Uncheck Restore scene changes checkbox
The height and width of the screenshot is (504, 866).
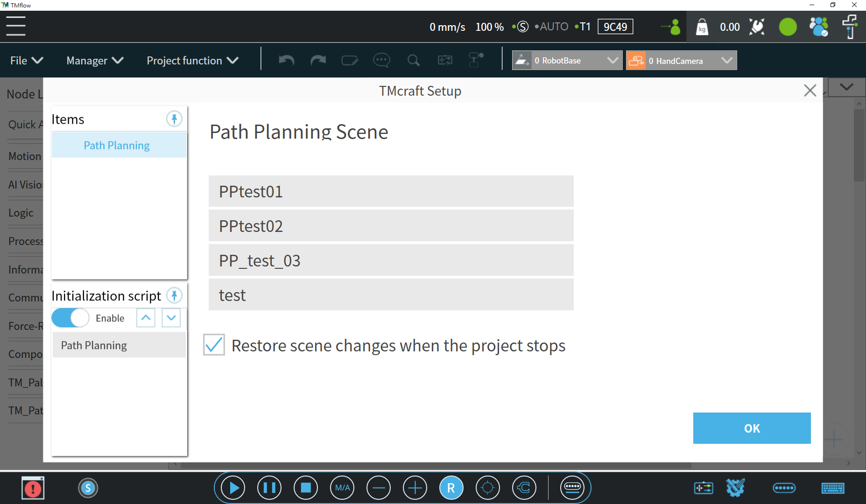(x=214, y=345)
